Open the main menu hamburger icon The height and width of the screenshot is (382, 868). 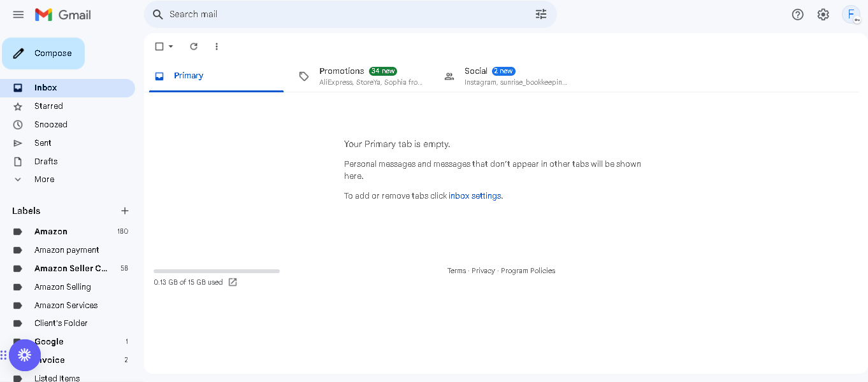pos(18,14)
